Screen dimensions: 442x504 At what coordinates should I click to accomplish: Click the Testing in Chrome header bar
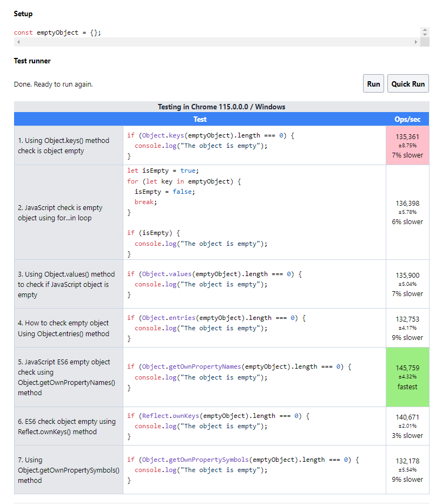[x=221, y=107]
